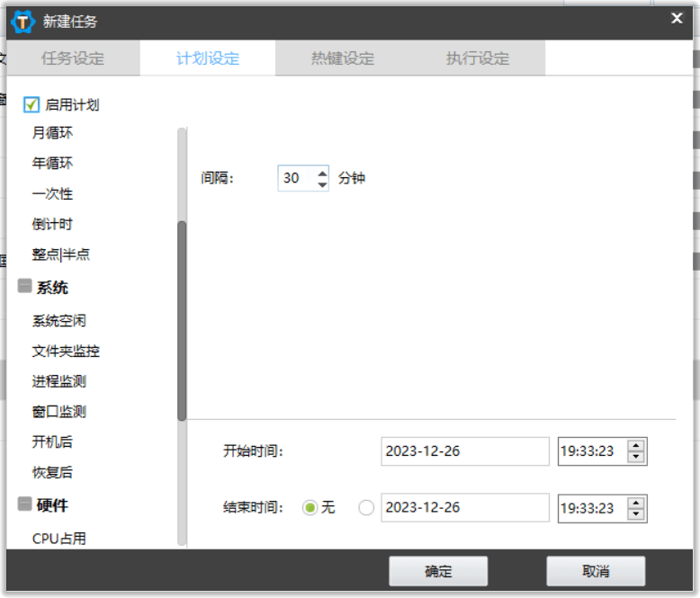
Task: Collapse the 硬件 category group
Action: 24,504
